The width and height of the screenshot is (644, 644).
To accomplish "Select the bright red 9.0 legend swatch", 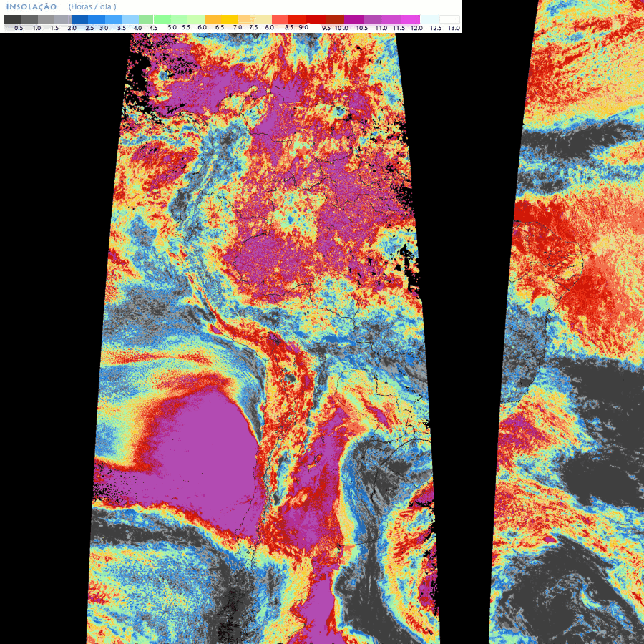I will pyautogui.click(x=296, y=19).
